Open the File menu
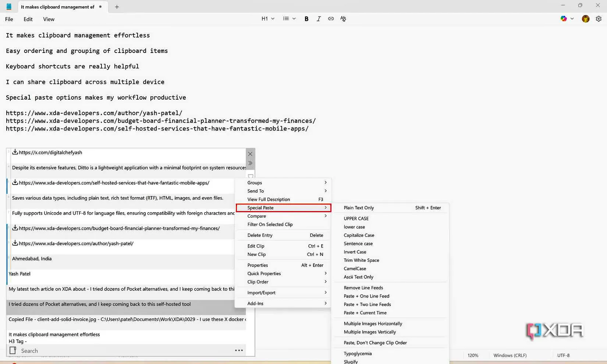This screenshot has width=607, height=364. pyautogui.click(x=9, y=19)
